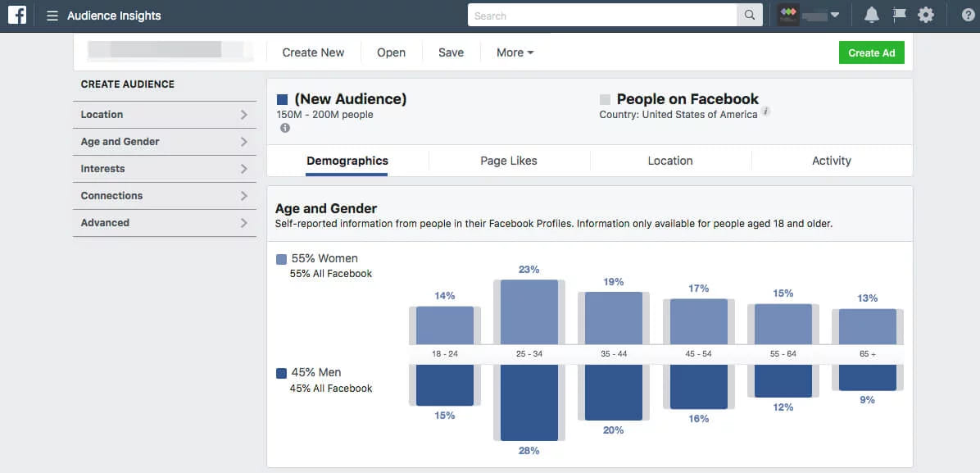The height and width of the screenshot is (473, 980).
Task: Click the search magnifier button
Action: point(750,16)
